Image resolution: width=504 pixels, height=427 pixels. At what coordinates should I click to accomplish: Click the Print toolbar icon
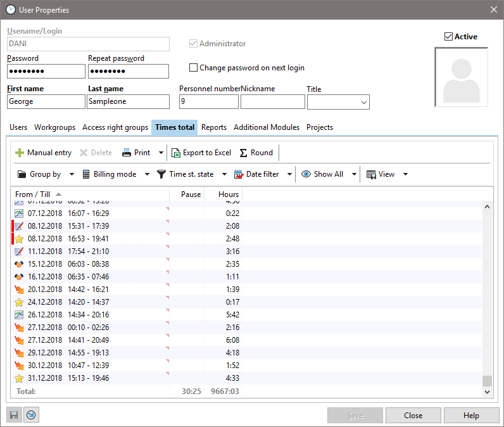(x=127, y=153)
